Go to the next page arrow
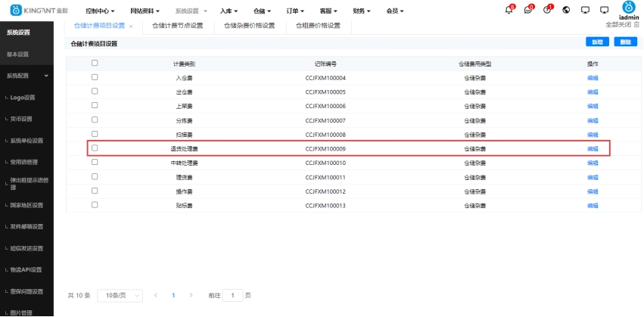The image size is (644, 317). point(191,295)
